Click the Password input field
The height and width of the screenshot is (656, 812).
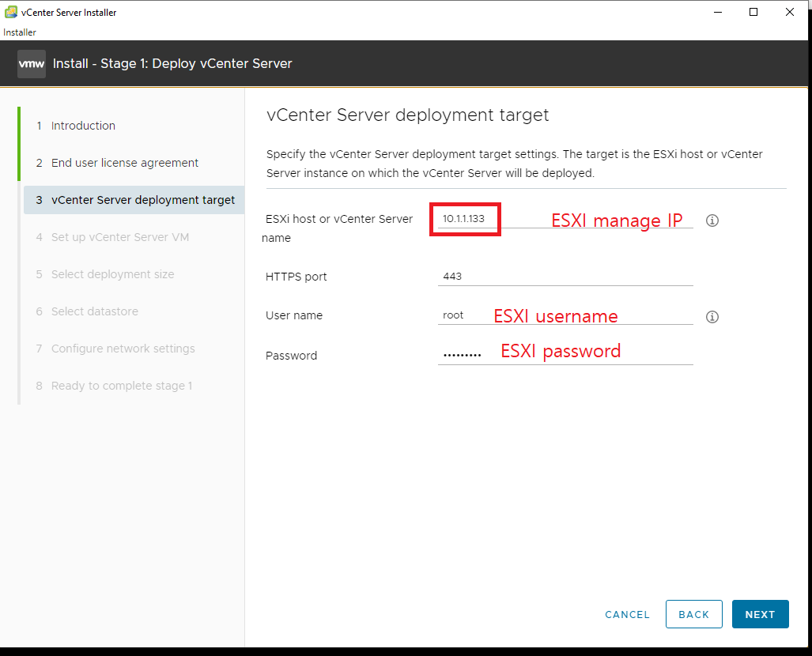tap(565, 355)
